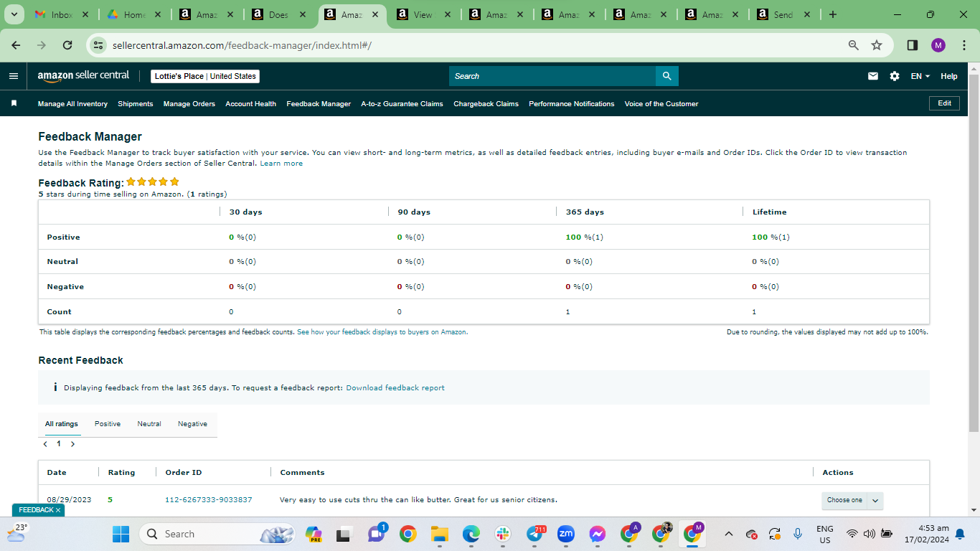Switch to the "View" browser tab
The image size is (980, 551).
click(423, 14)
